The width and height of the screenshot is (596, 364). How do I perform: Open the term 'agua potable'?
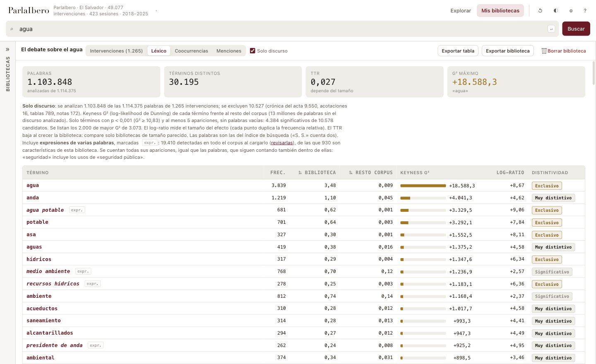point(45,210)
